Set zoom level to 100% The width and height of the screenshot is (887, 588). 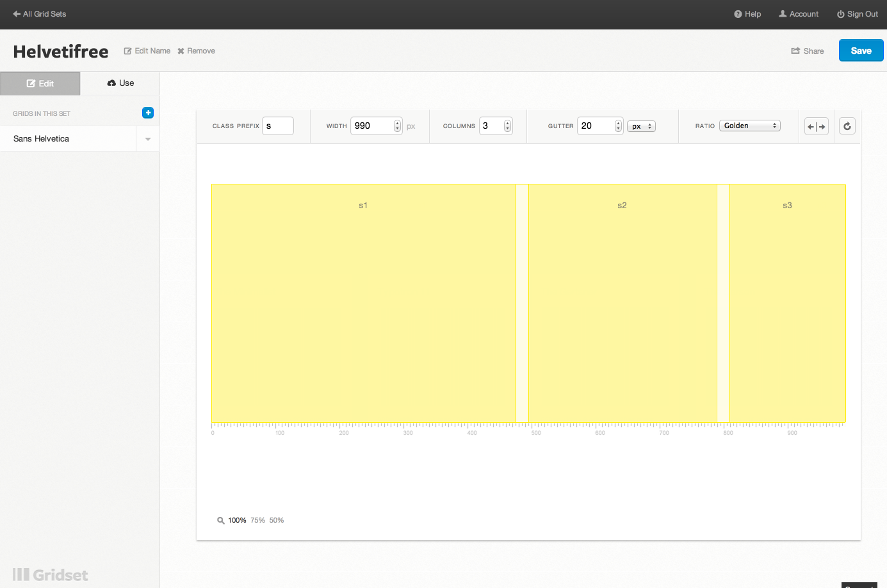tap(237, 520)
